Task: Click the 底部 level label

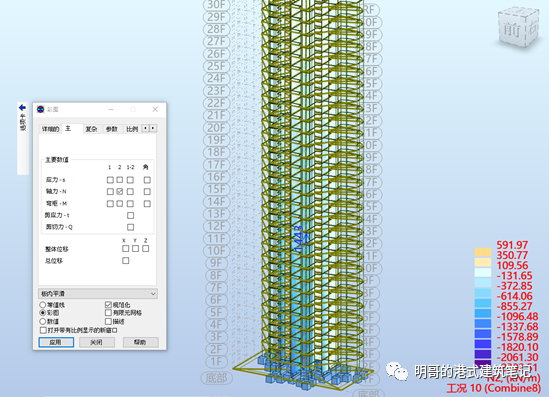Action: [216, 378]
